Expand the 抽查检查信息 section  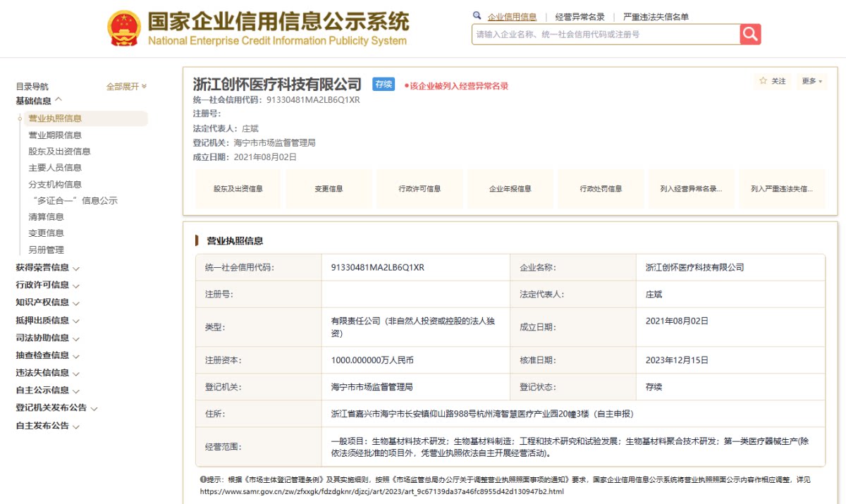point(48,356)
